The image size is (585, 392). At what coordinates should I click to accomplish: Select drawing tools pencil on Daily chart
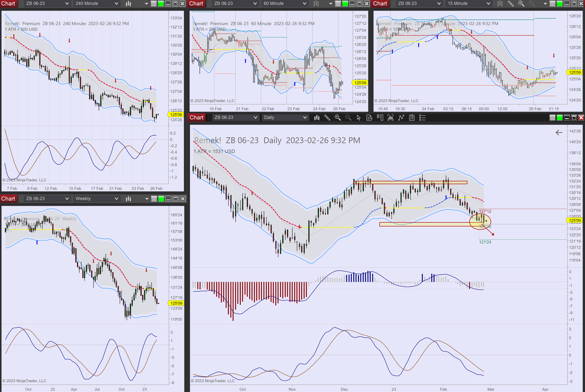point(327,117)
